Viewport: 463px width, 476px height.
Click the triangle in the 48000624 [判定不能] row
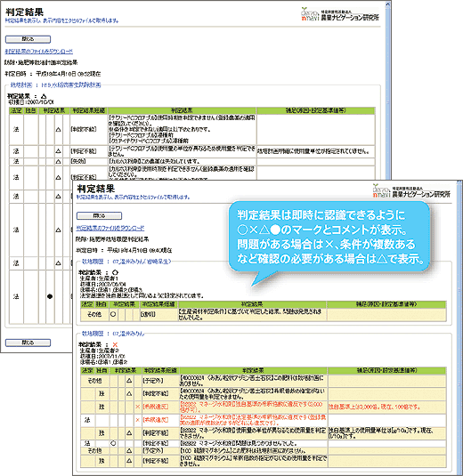pyautogui.click(x=129, y=394)
